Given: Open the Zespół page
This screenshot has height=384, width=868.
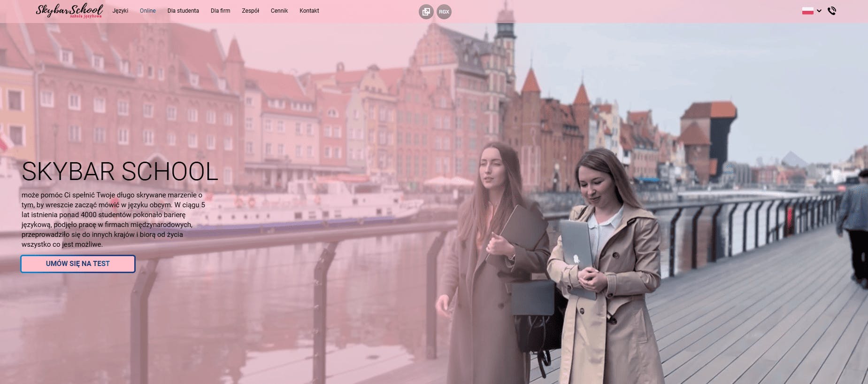Looking at the screenshot, I should coord(251,11).
